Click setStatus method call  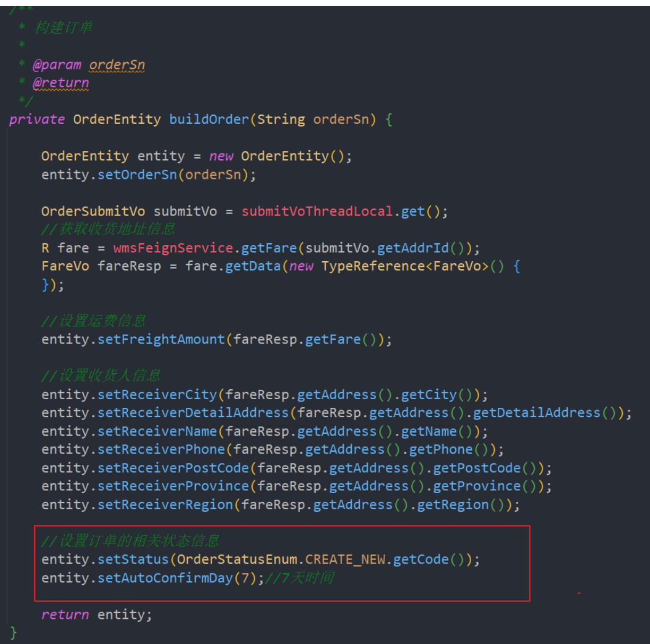coord(133,559)
